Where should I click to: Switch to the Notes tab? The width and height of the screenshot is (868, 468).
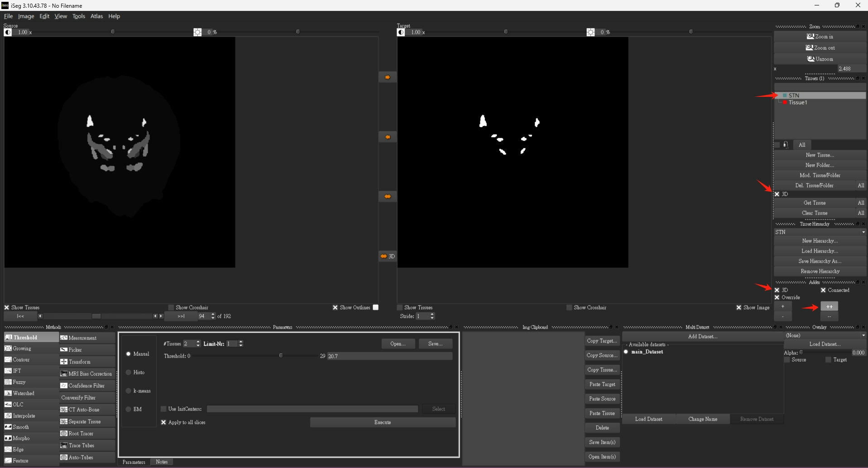pyautogui.click(x=162, y=462)
